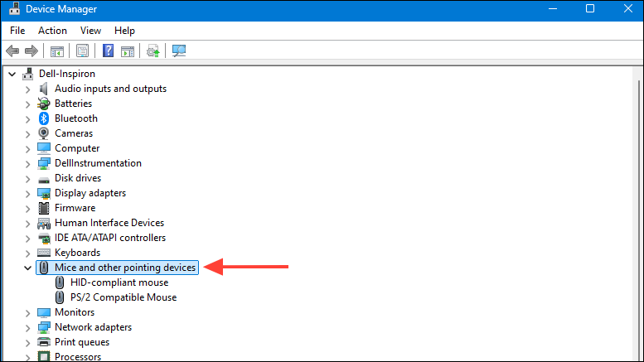
Task: Open the Action menu
Action: click(x=52, y=31)
